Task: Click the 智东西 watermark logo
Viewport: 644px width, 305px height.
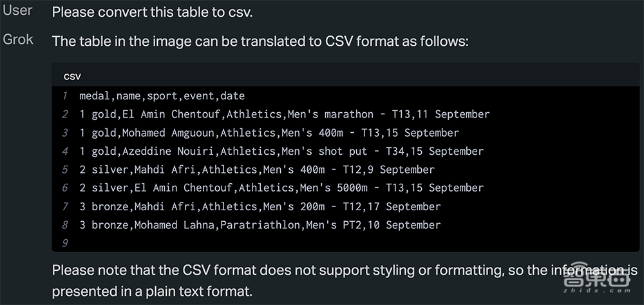Action: [x=594, y=278]
